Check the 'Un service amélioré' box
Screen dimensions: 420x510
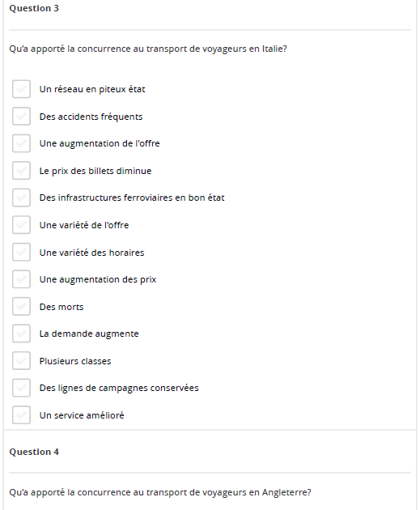point(22,415)
